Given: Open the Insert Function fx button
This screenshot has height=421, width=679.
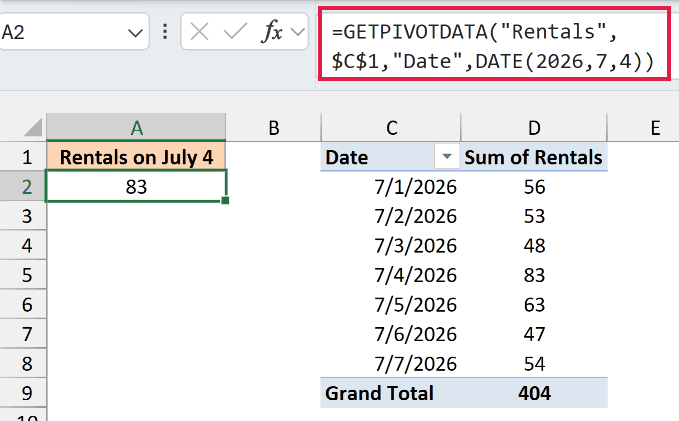Looking at the screenshot, I should click(x=272, y=32).
